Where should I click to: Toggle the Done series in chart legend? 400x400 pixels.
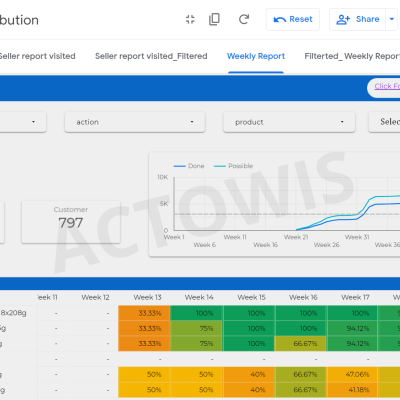click(x=189, y=166)
